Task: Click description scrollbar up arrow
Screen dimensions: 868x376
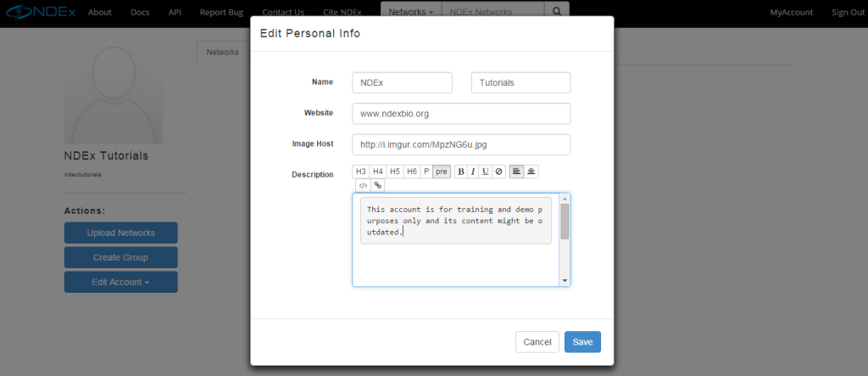Action: (565, 199)
